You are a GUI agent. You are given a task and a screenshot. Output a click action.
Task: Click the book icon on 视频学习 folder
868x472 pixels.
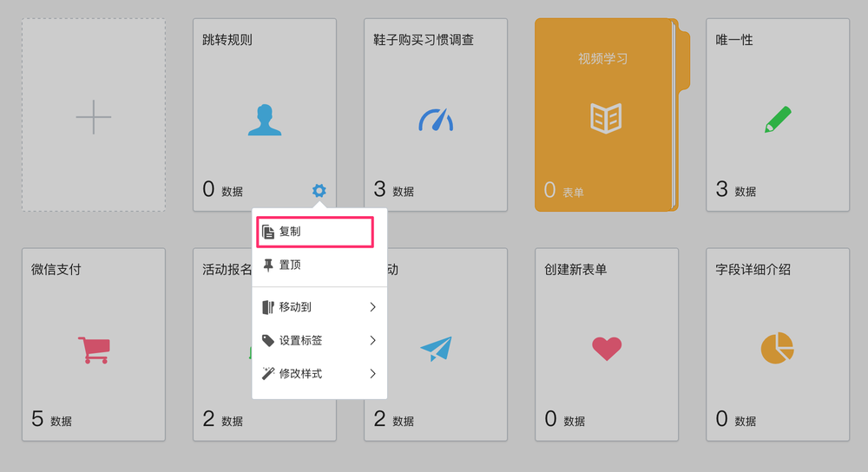pos(606,117)
